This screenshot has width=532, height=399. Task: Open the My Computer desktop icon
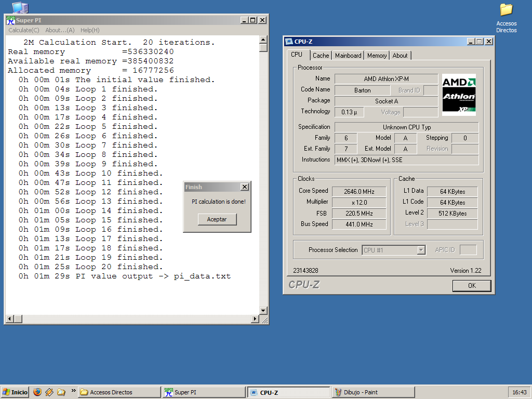19,7
